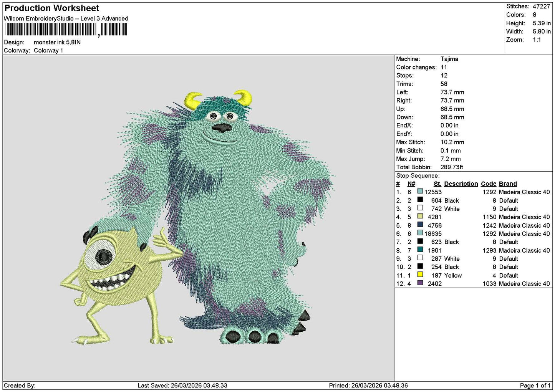Click the white swatch in stop row 3

(x=420, y=208)
